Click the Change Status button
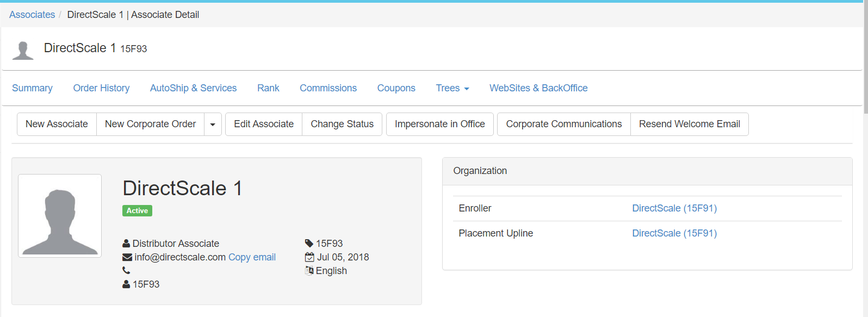This screenshot has width=868, height=317. coord(342,124)
